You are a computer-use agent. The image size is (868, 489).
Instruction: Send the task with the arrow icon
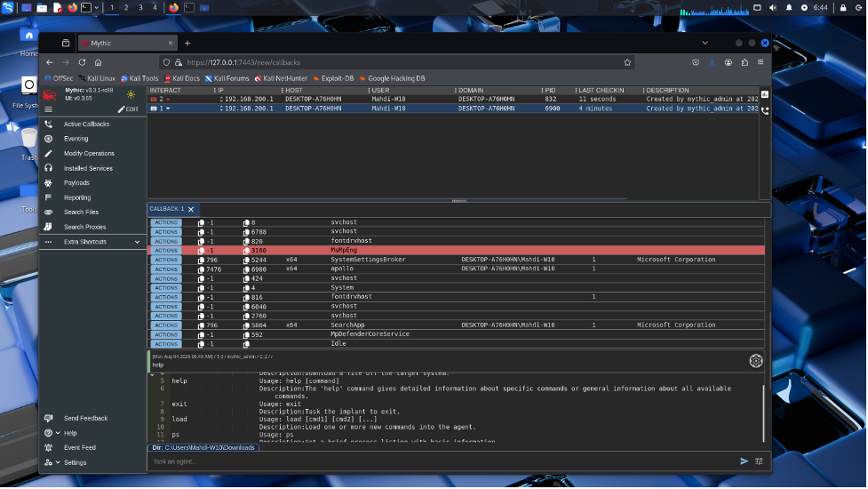point(745,461)
